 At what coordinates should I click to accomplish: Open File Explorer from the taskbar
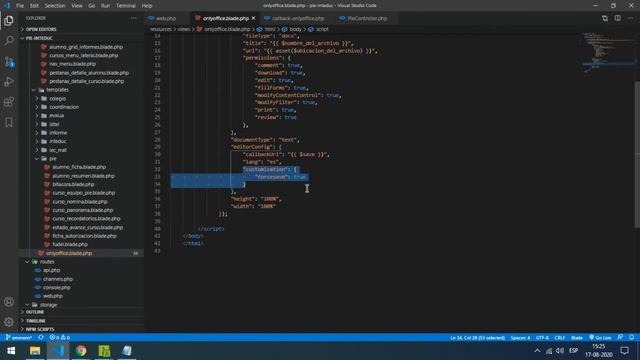35,351
